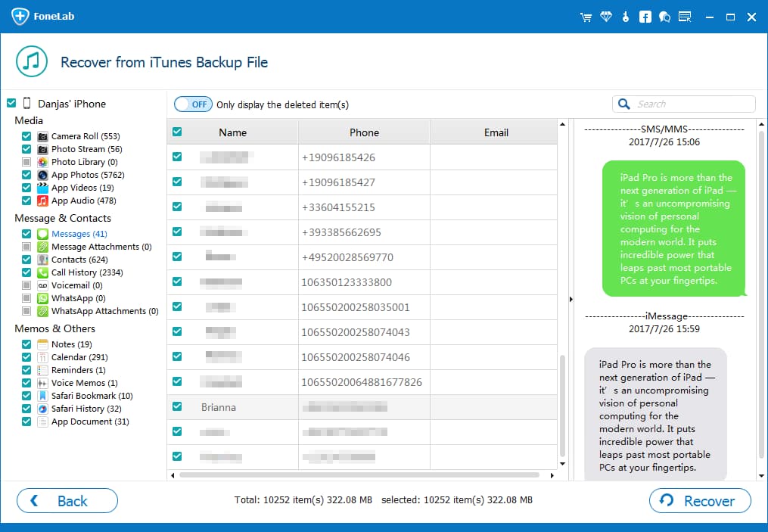Open the shopping cart in the title bar

pyautogui.click(x=586, y=16)
